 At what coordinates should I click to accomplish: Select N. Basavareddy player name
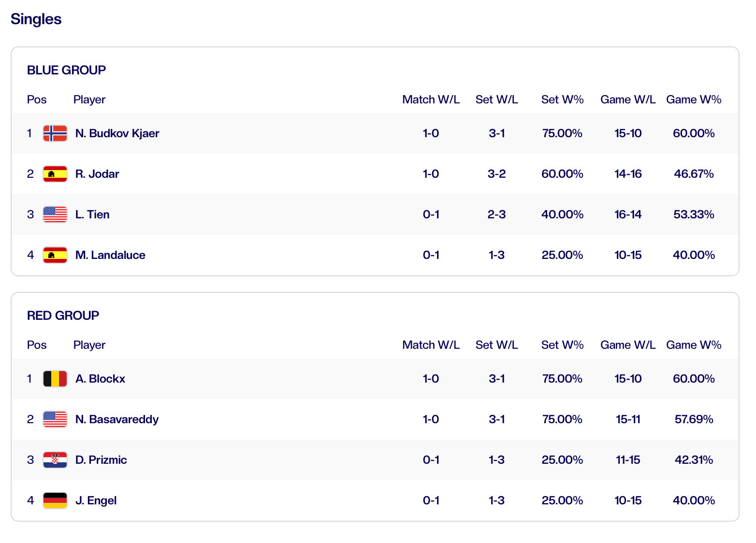[x=117, y=419]
